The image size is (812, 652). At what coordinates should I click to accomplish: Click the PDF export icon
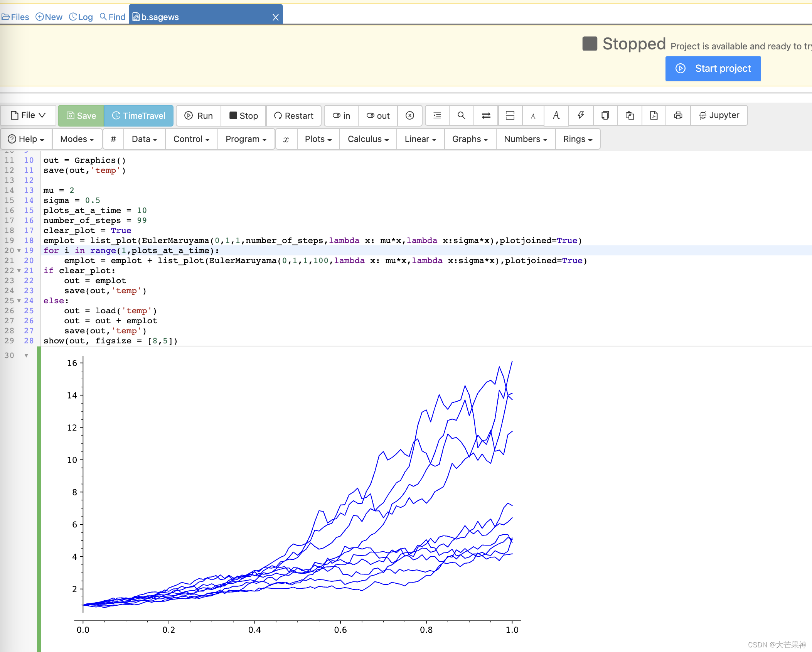click(654, 115)
